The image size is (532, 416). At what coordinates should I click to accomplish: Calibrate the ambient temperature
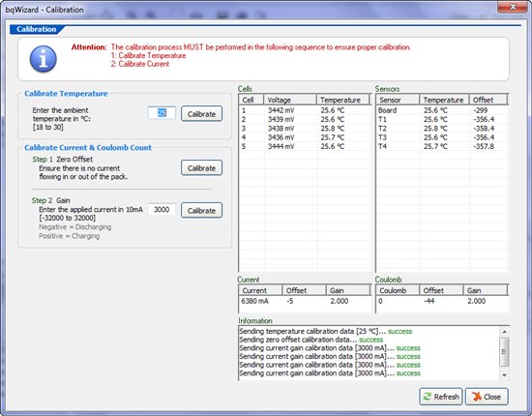click(201, 113)
